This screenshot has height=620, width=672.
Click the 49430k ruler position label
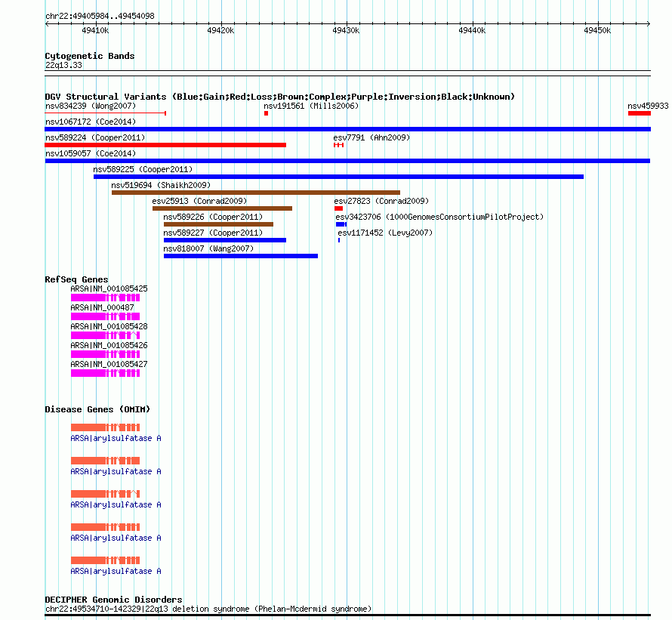tap(347, 30)
